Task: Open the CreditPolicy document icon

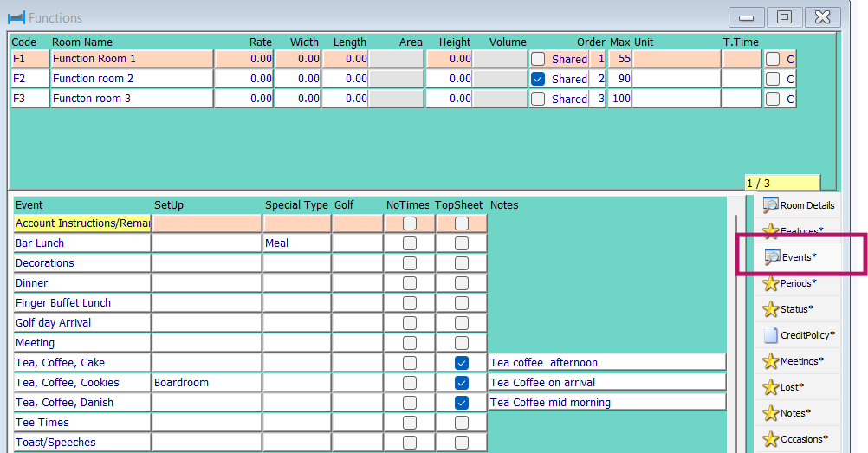Action: click(x=771, y=335)
